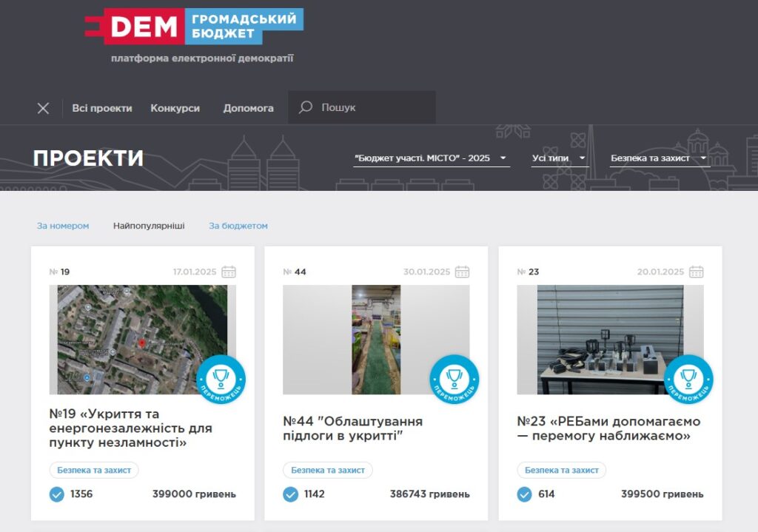Click vote checkmark next to 1142
758x532 pixels.
(x=291, y=494)
